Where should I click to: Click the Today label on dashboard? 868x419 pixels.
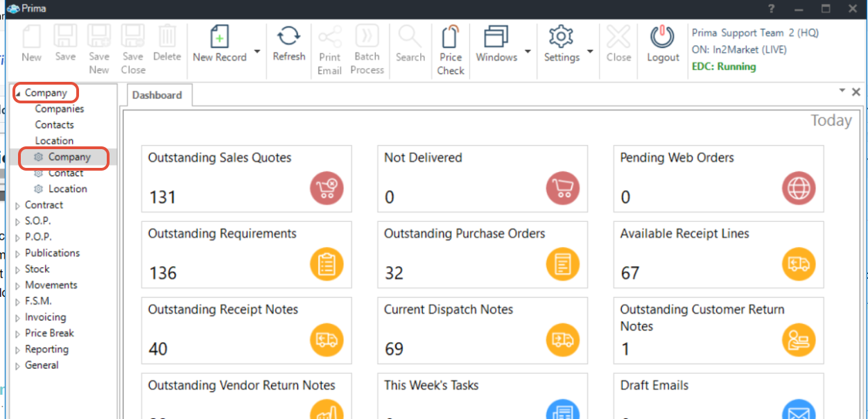coord(831,121)
